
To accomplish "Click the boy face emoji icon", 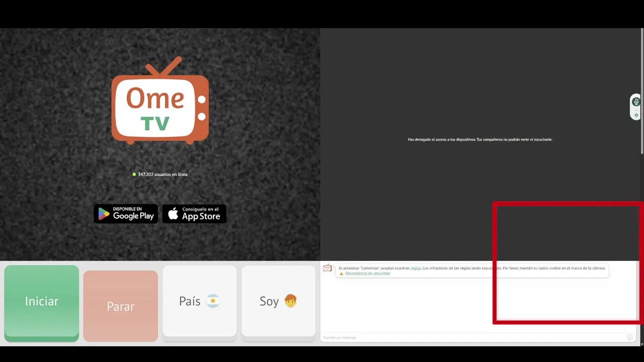I will click(290, 301).
